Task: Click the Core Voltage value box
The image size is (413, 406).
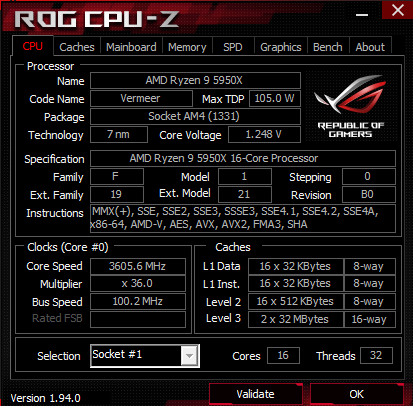Action: 264,134
